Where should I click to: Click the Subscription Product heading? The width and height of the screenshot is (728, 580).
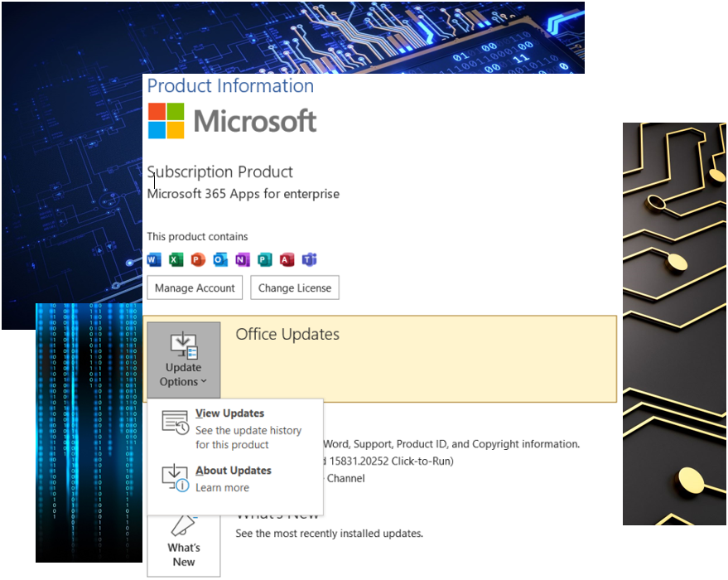[220, 172]
